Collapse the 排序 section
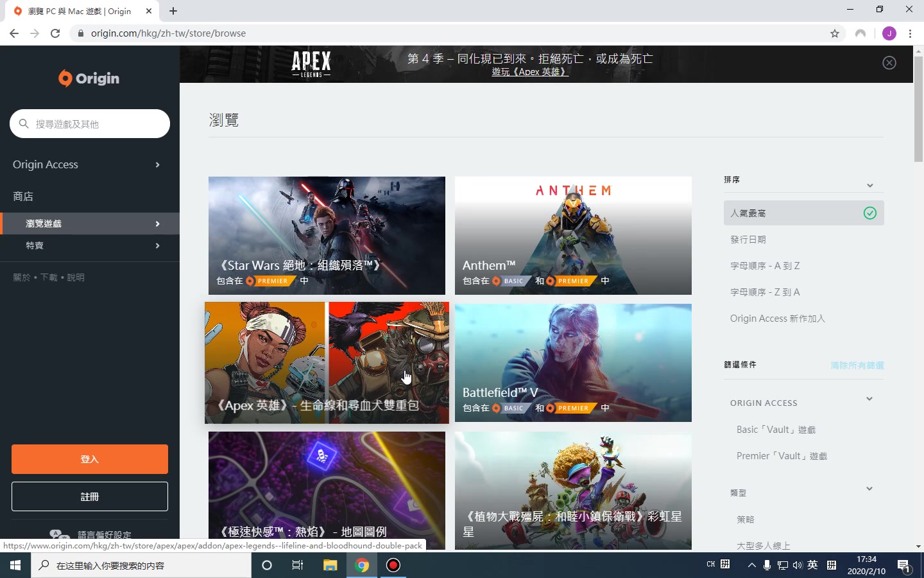Screen dimensions: 924x578 click(870, 185)
